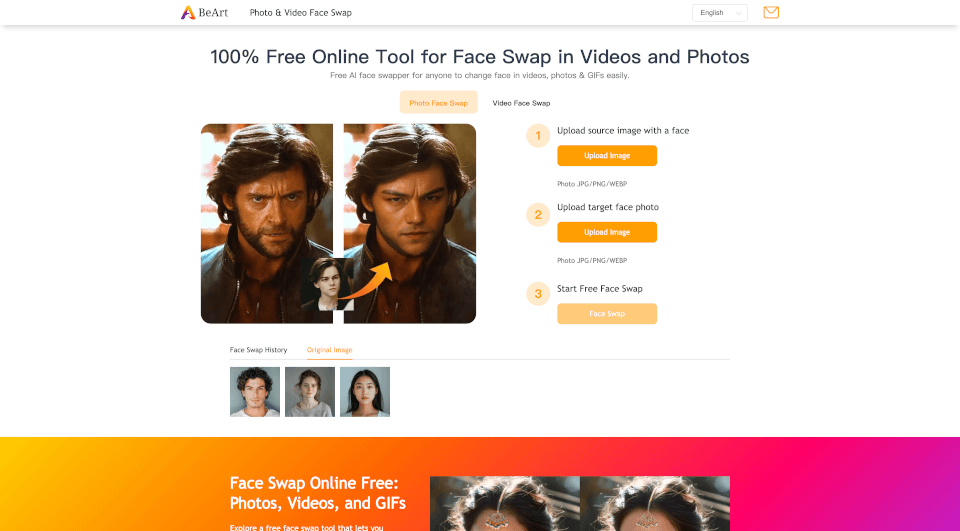This screenshot has height=531, width=960.
Task: Click the face-swapped result demo image
Action: pyautogui.click(x=410, y=224)
